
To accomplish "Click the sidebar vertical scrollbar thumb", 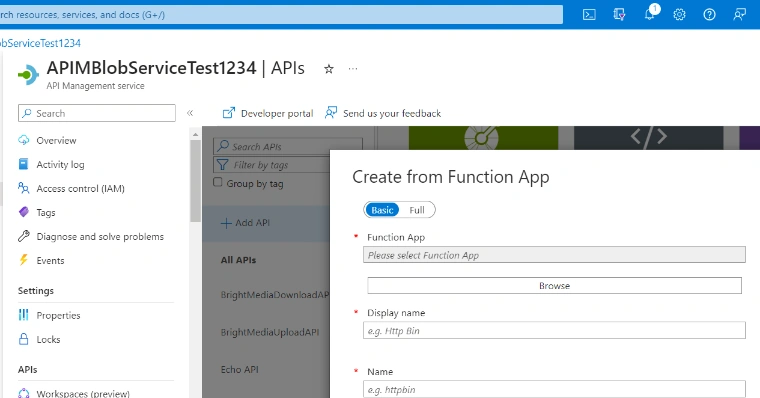I will point(195,180).
